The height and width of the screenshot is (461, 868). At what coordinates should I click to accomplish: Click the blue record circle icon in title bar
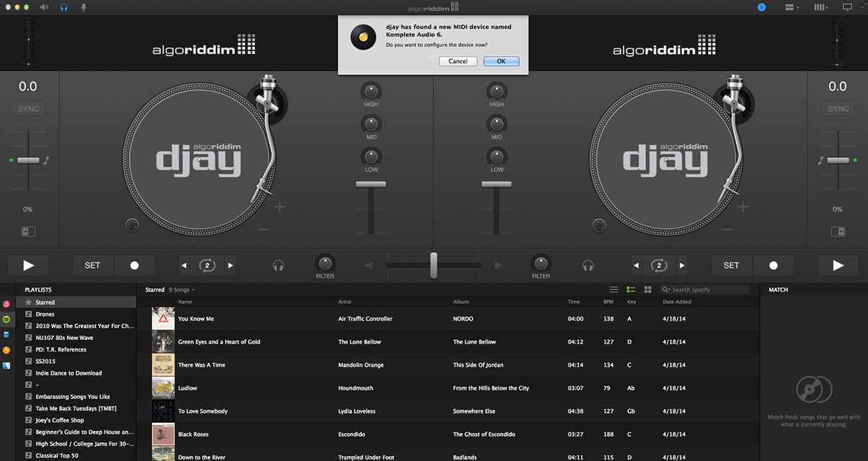click(762, 6)
